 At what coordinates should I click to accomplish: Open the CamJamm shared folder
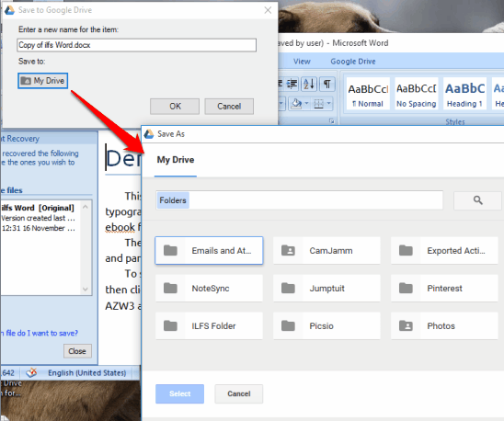(x=326, y=251)
